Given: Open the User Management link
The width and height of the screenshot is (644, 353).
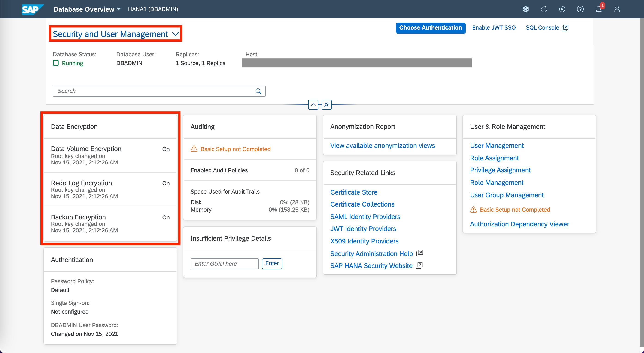Looking at the screenshot, I should [496, 146].
